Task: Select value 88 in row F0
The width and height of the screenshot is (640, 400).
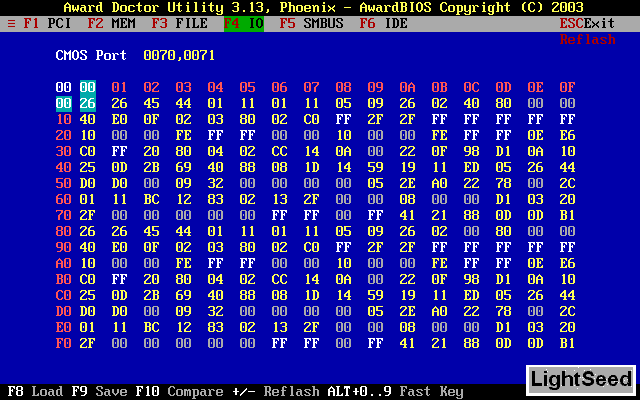Action: pos(471,344)
